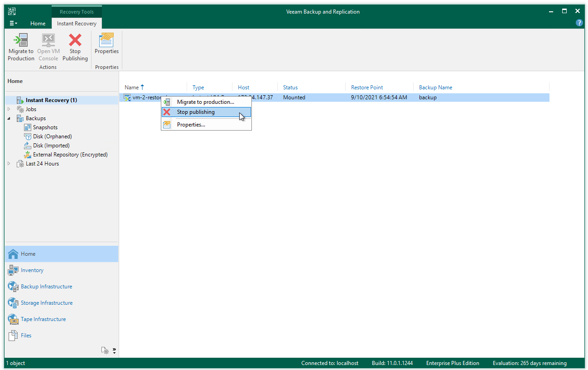The height and width of the screenshot is (370, 588).
Task: Click the External Repository (Encrypted) icon
Action: [28, 155]
